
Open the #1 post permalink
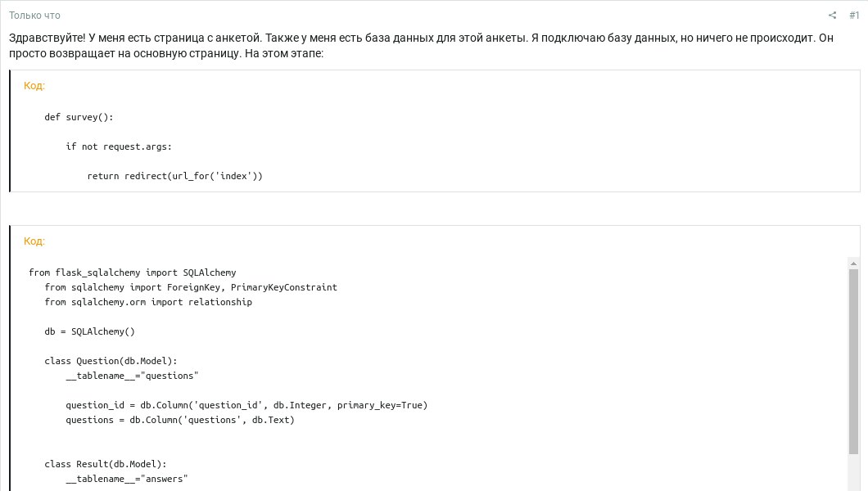(x=854, y=16)
